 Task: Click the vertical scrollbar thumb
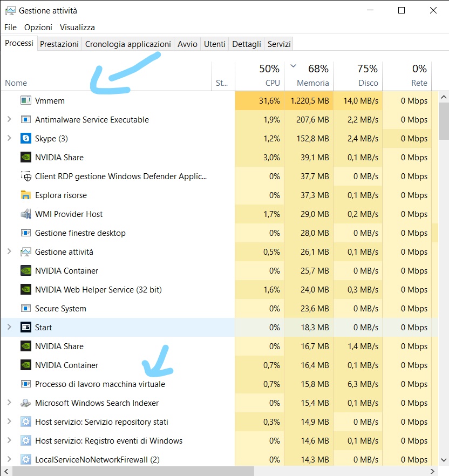(x=444, y=121)
